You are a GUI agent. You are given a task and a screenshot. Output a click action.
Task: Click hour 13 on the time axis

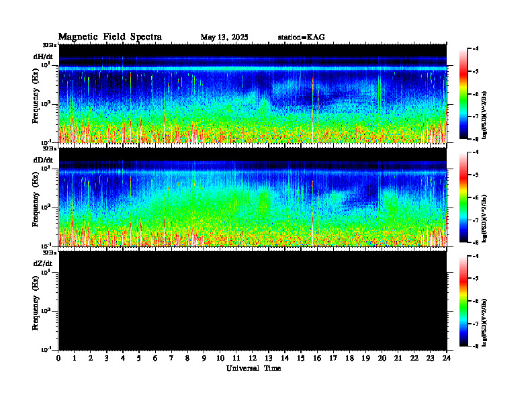(269, 358)
